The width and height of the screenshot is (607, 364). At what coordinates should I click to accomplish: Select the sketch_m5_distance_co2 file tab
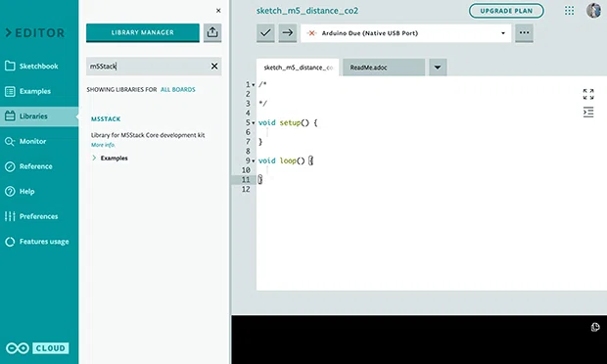pos(298,68)
